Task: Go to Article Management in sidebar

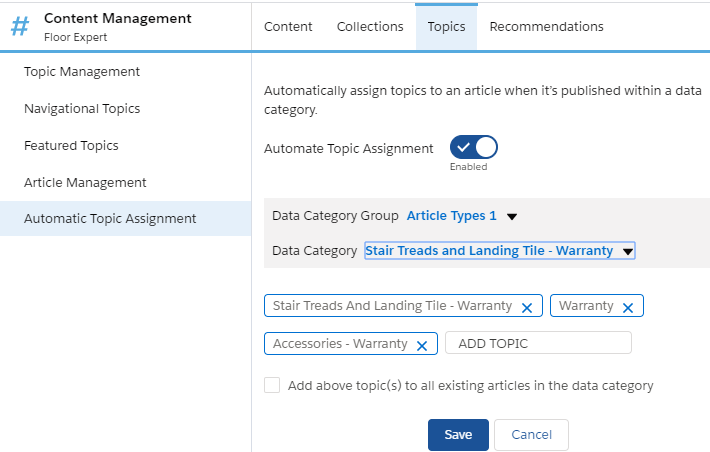Action: (x=85, y=183)
